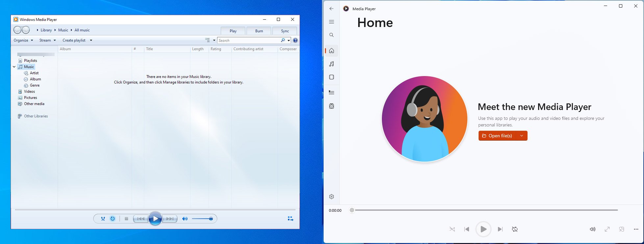Click the round Play button in new Media Player
Viewport: 644px width, 244px height.
(x=483, y=229)
